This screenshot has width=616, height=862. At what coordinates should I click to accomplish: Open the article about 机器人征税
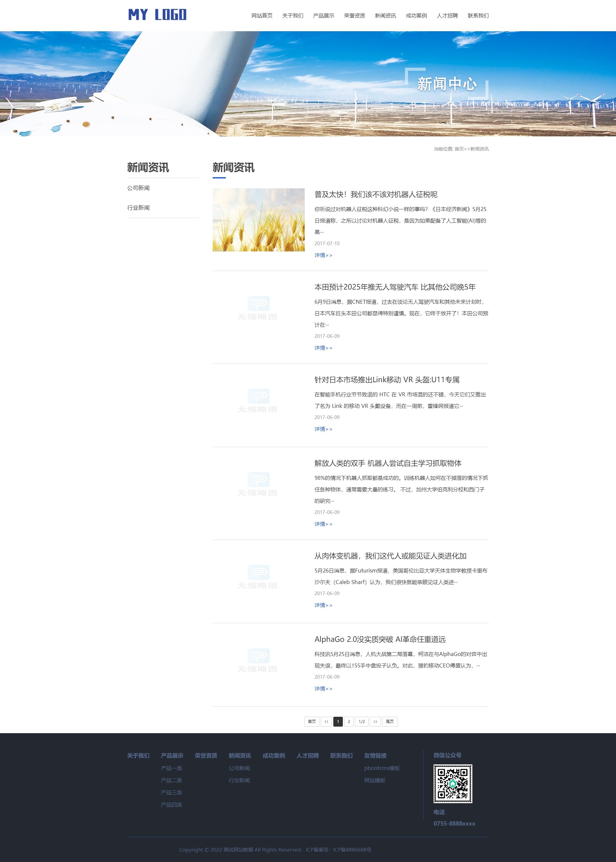coord(376,194)
